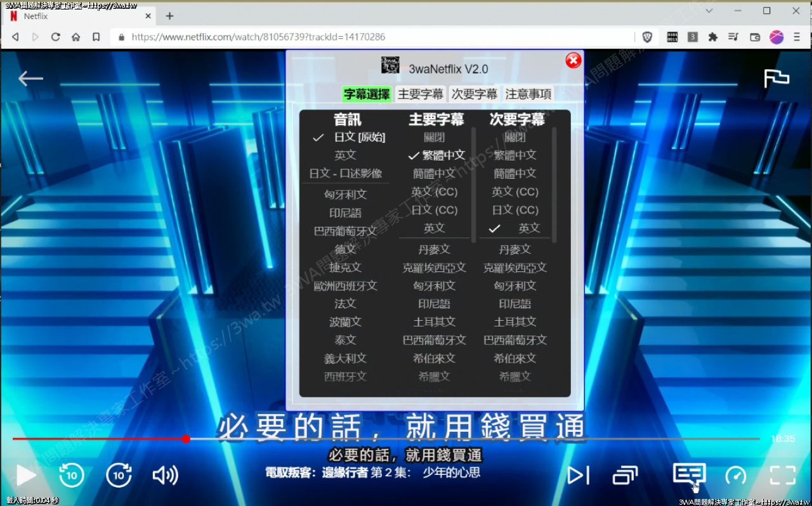This screenshot has height=506, width=812.
Task: Select 英文 audio track
Action: 345,155
